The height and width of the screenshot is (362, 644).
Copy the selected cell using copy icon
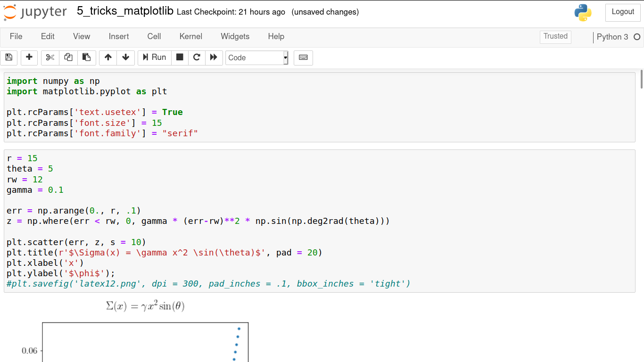[68, 58]
